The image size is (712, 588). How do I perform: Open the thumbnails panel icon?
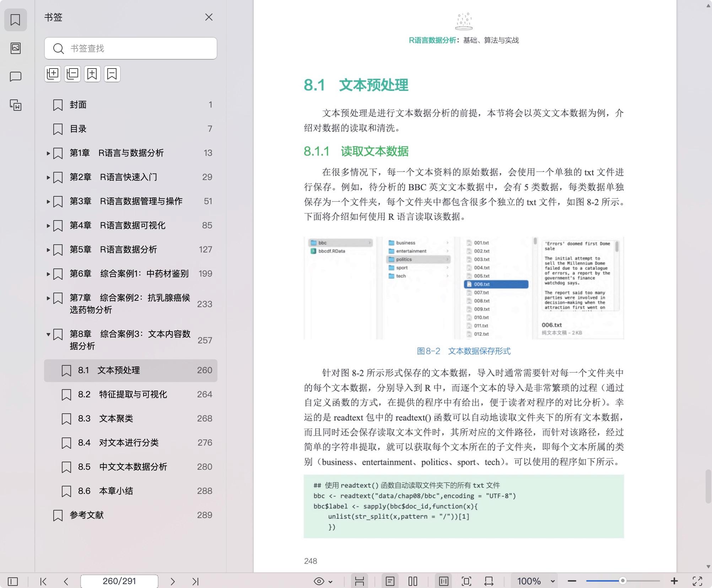tap(15, 48)
